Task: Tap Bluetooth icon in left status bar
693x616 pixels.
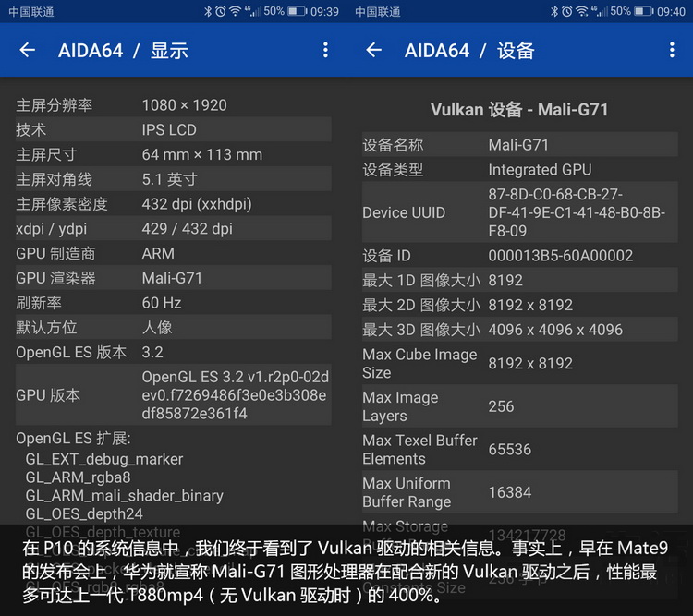Action: click(x=208, y=11)
